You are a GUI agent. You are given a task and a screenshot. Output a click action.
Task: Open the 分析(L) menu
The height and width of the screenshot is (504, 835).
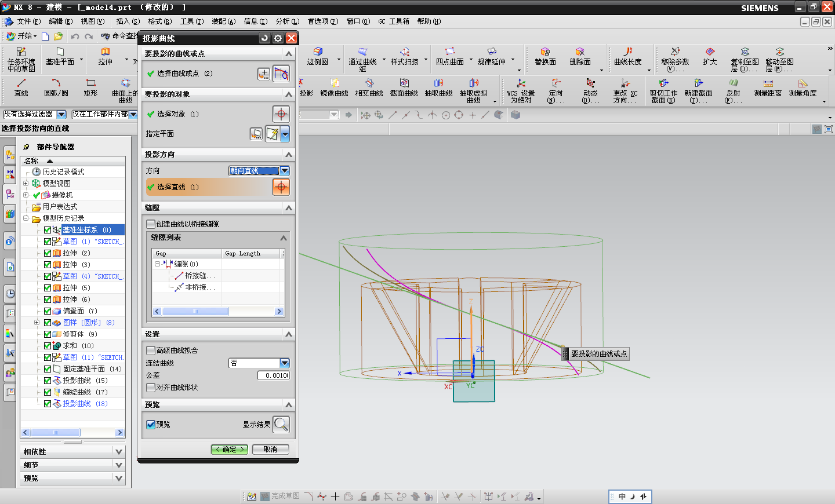pos(288,21)
